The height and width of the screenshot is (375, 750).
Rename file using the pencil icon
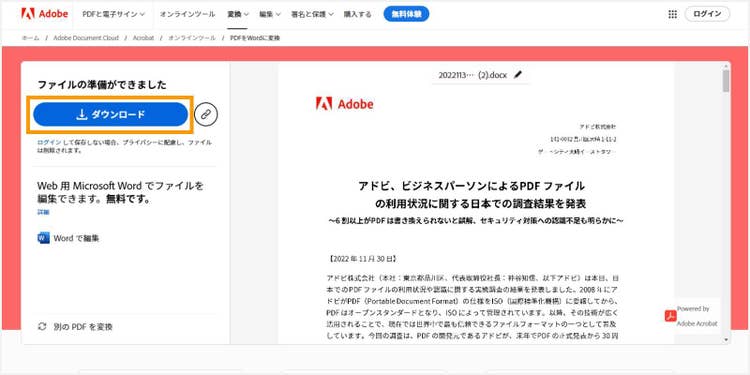point(518,75)
